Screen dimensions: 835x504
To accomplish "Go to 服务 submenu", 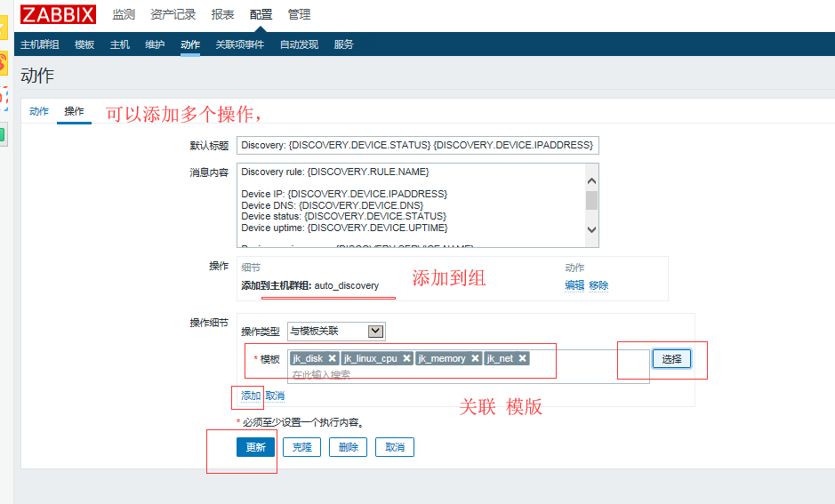I will click(x=343, y=44).
